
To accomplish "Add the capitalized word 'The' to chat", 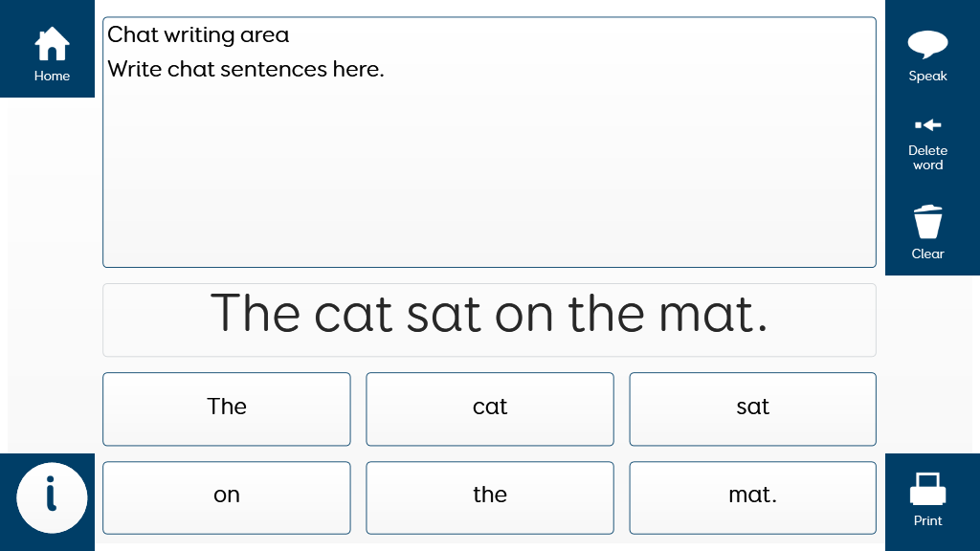I will (x=227, y=408).
